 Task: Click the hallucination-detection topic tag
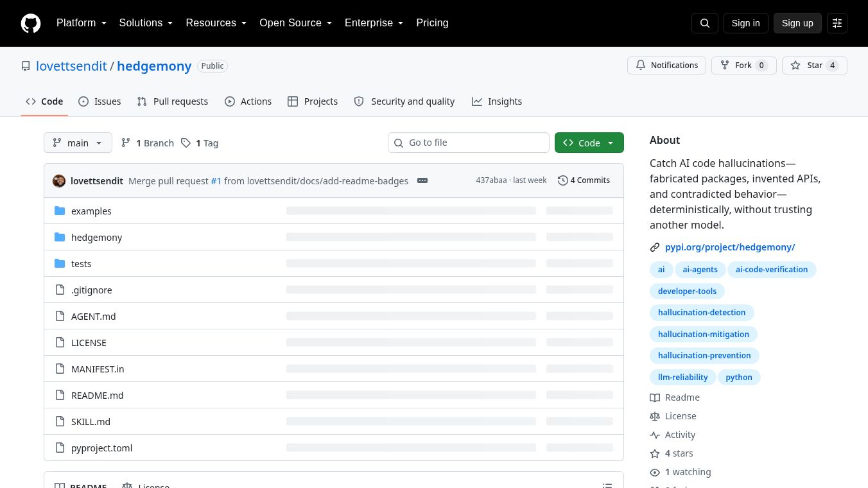point(702,313)
